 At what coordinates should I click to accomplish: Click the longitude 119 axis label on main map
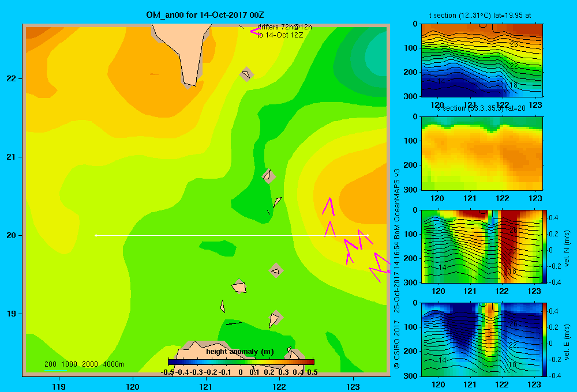click(x=59, y=386)
